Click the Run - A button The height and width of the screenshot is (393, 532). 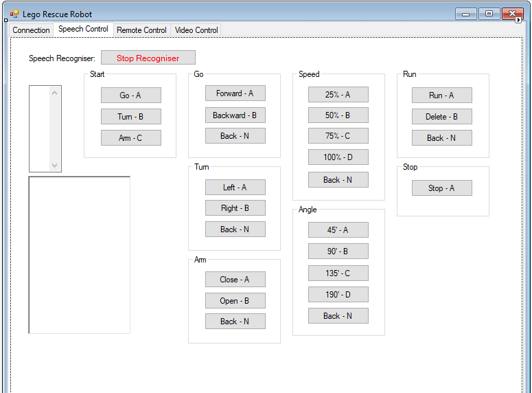coord(441,96)
